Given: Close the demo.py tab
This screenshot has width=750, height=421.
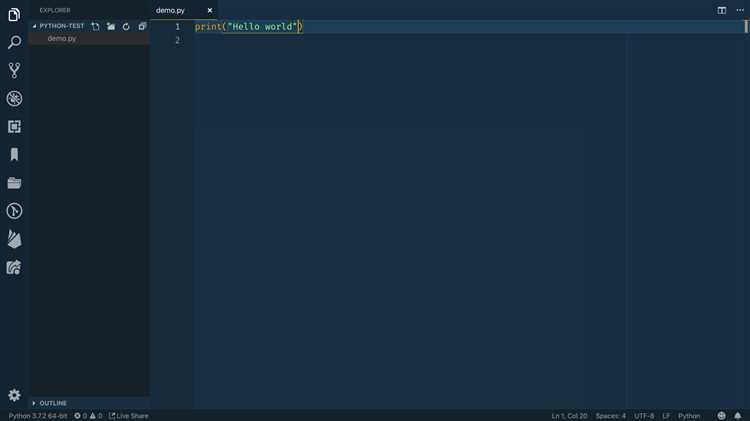Looking at the screenshot, I should click(210, 10).
